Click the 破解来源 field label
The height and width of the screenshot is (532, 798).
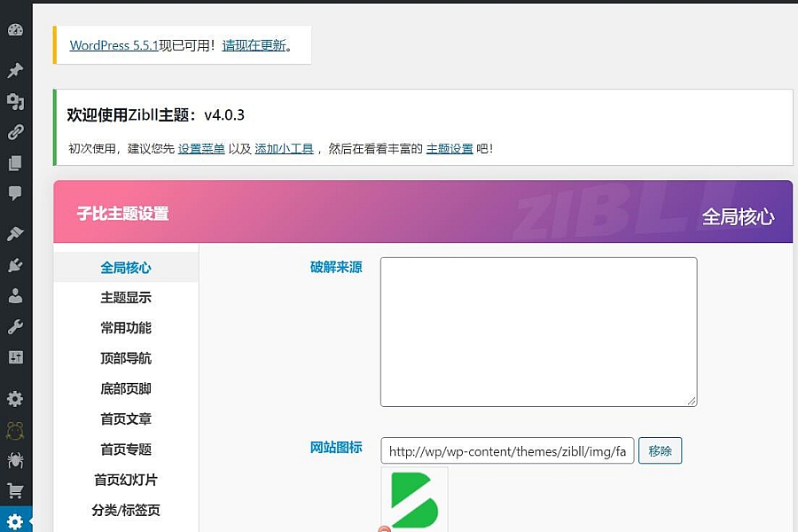coord(336,267)
